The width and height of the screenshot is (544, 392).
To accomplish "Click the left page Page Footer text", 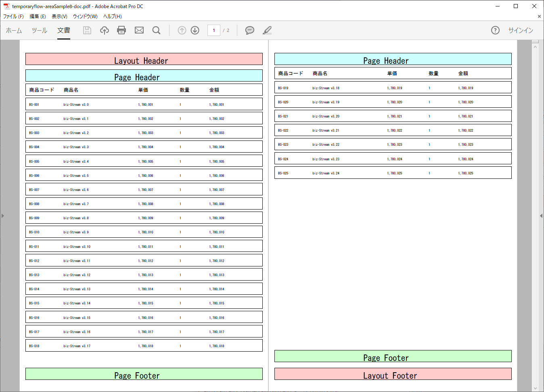I will click(x=137, y=375).
